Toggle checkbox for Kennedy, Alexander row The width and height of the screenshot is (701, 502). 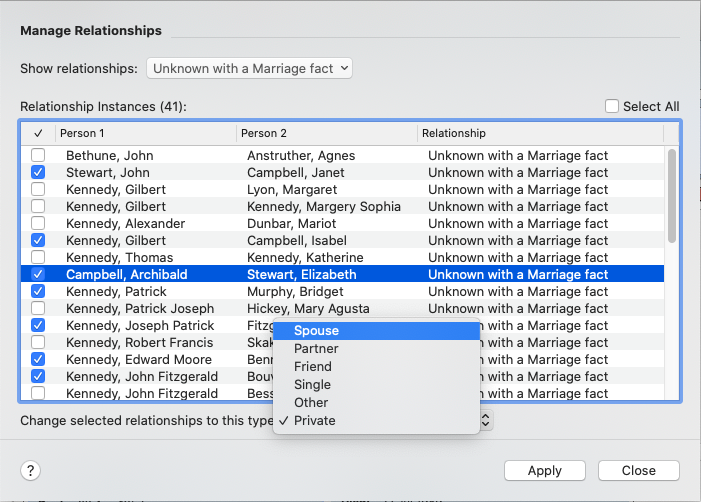(x=38, y=223)
